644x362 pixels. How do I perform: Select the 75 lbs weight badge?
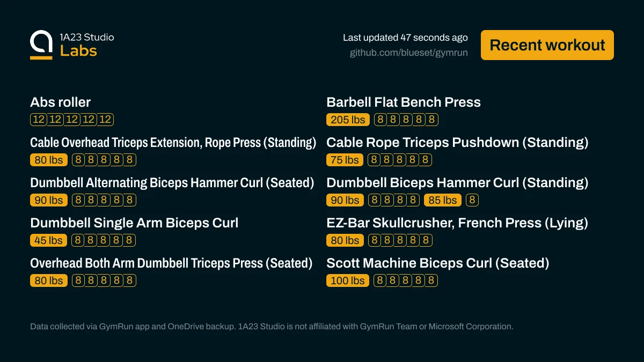(345, 160)
